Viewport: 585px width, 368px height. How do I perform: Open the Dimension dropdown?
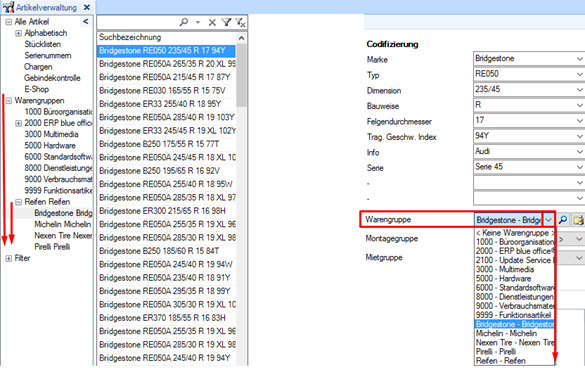[579, 90]
